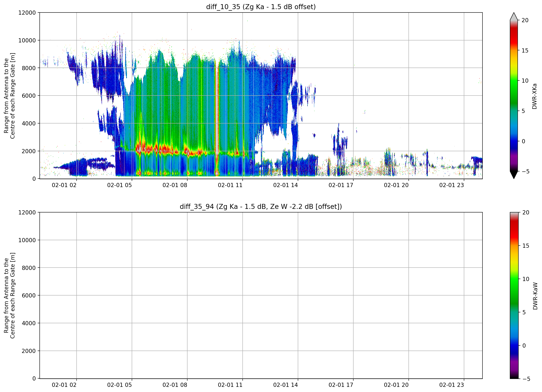The image size is (542, 392).
Task: Click the 02-01 05 tick on bottom plot
Action: point(119,385)
